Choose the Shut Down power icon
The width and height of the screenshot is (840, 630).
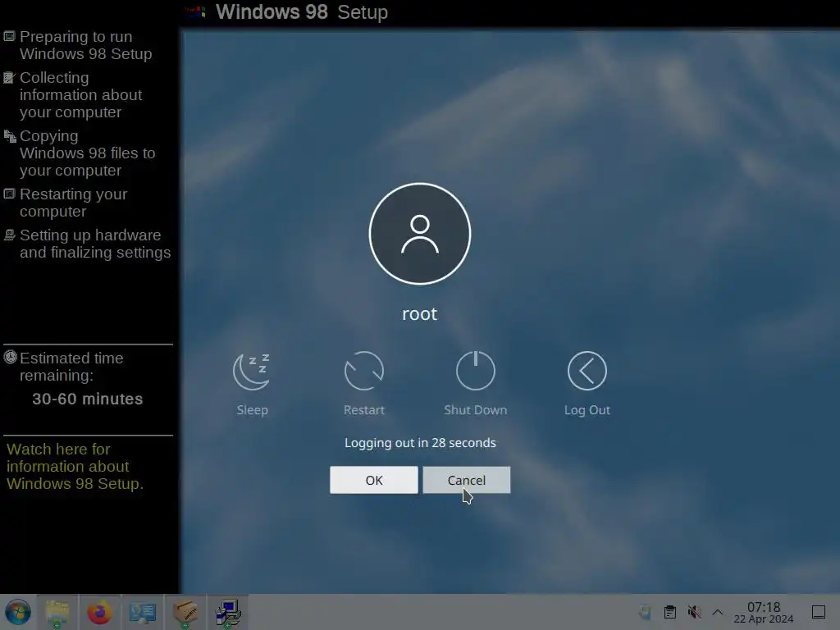[x=475, y=371]
